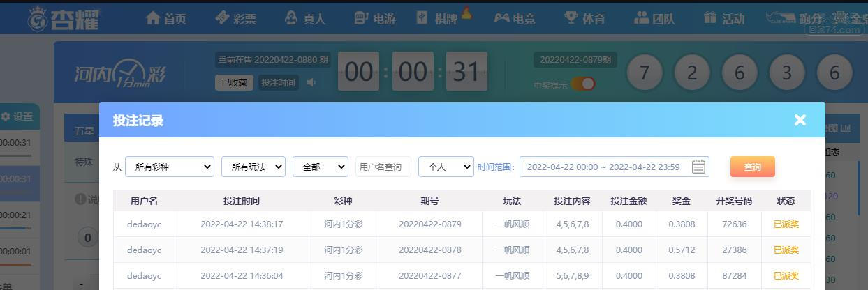Expand the 全部 status dropdown
Screen dimensions: 868x290
pos(321,167)
